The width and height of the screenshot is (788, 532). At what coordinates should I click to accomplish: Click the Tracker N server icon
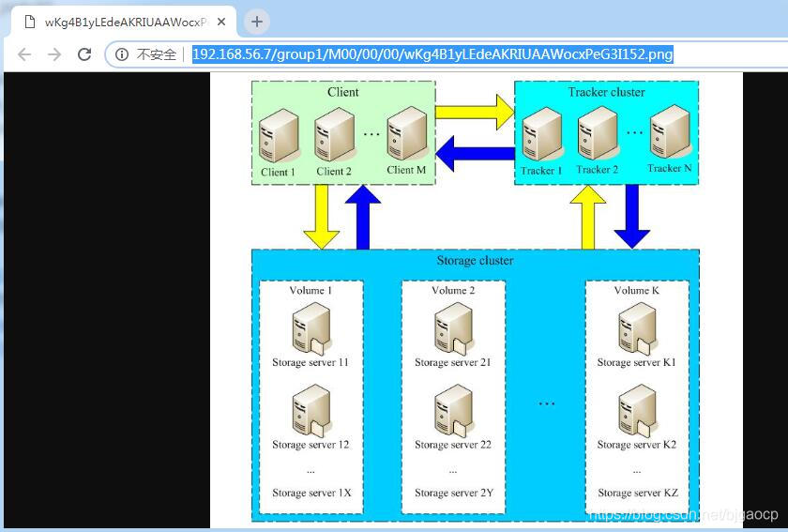(x=671, y=131)
